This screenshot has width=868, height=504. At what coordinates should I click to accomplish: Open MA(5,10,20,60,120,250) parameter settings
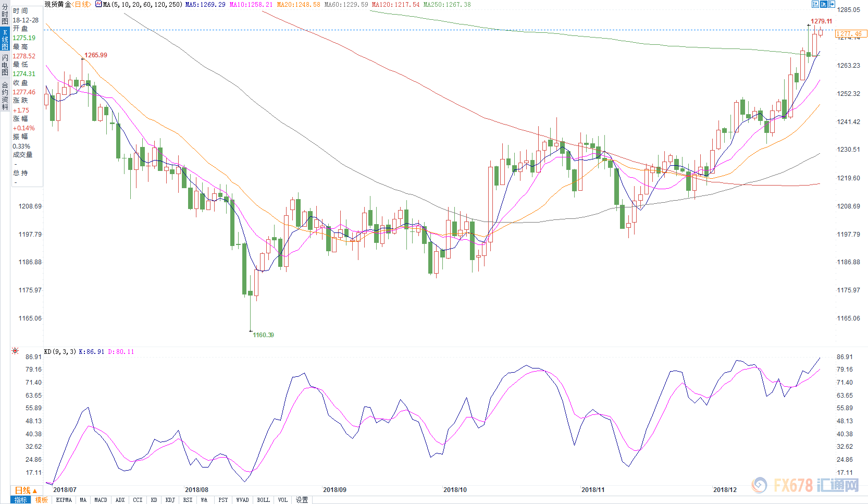point(143,4)
